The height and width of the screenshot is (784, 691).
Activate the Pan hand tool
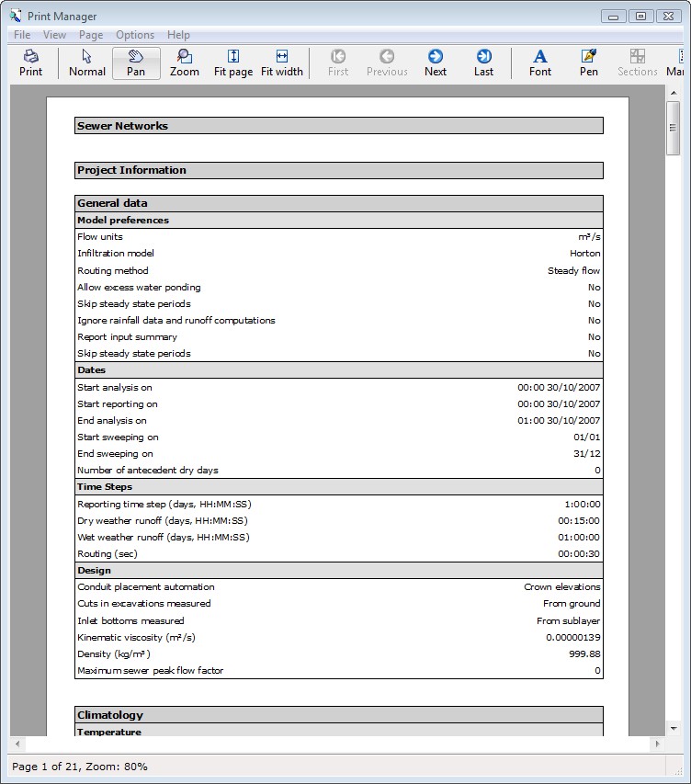136,62
